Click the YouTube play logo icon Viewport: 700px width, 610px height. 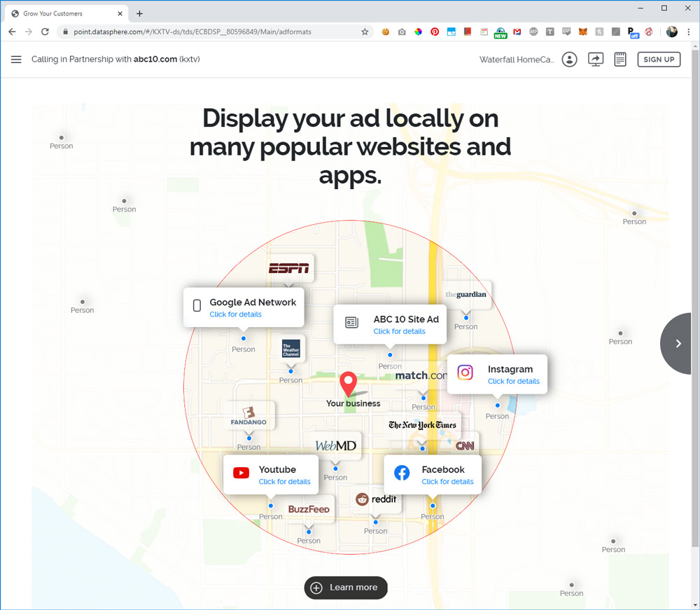pos(241,473)
